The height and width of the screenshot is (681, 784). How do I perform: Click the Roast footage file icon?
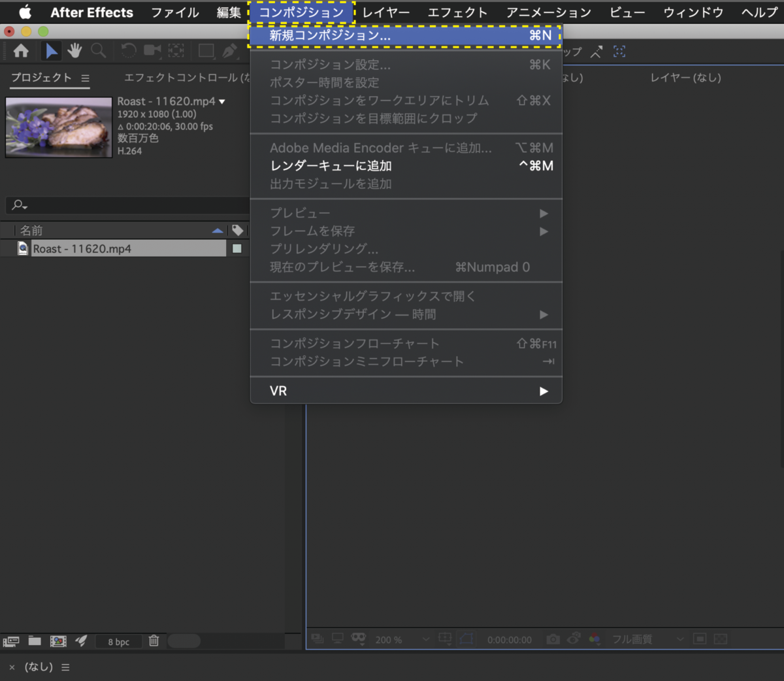pos(23,248)
